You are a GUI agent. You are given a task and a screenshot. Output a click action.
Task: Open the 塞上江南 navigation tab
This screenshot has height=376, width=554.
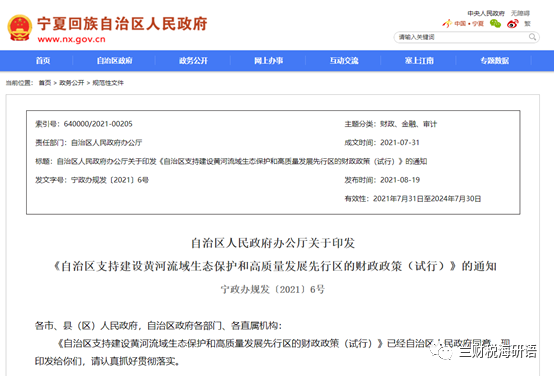pos(419,61)
